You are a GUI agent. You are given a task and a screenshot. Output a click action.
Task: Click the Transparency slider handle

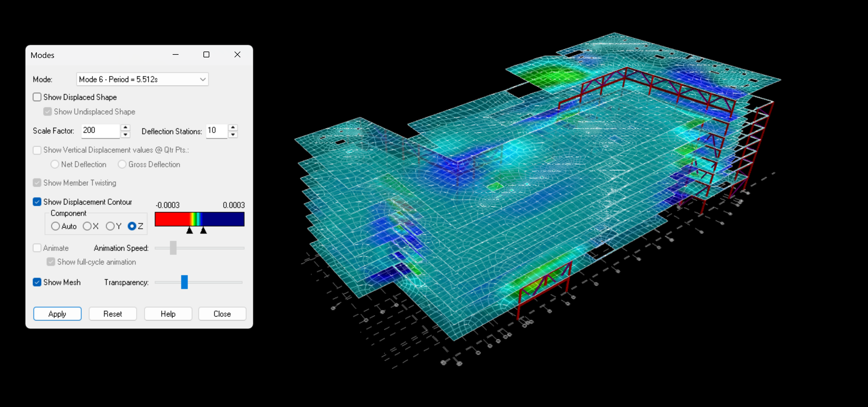[x=184, y=282]
